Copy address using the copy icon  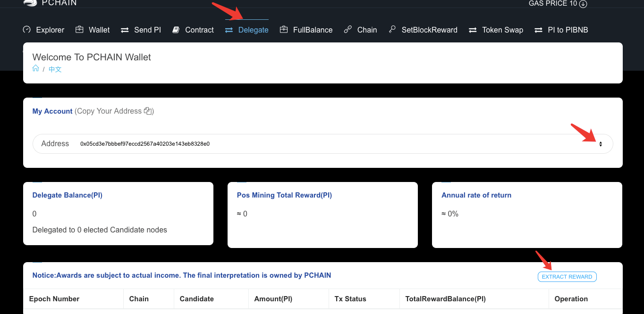pyautogui.click(x=148, y=111)
